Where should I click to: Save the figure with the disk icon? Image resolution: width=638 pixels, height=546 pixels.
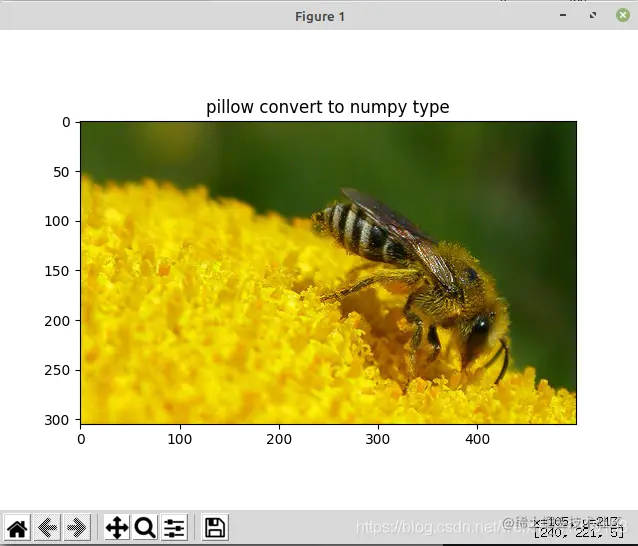[x=215, y=528]
